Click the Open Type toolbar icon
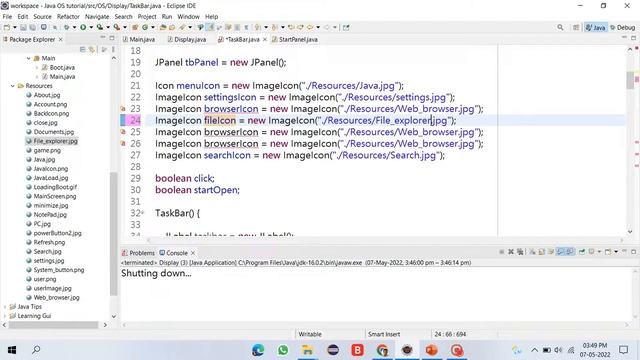This screenshot has width=640, height=360. point(163,27)
